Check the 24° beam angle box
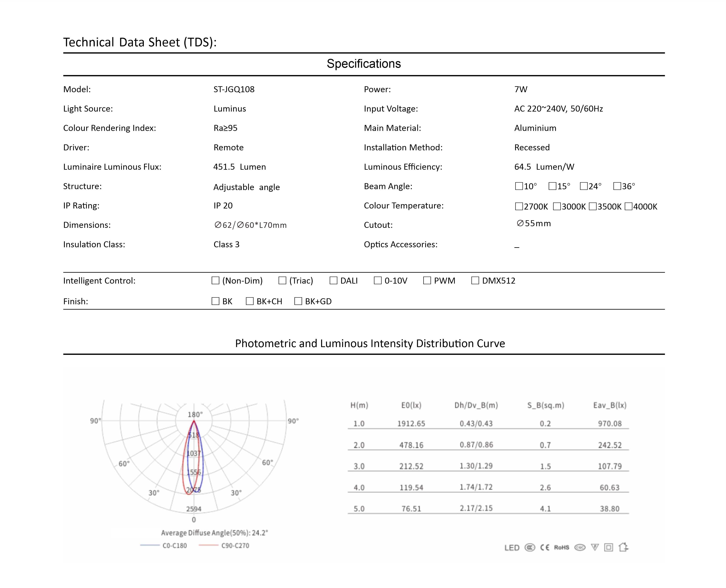The height and width of the screenshot is (588, 726). click(x=583, y=186)
